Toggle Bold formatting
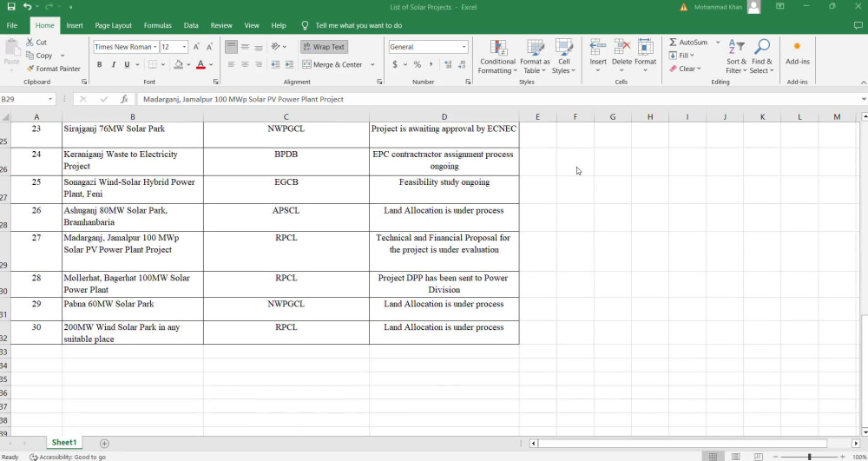Image resolution: width=868 pixels, height=461 pixels. (x=100, y=65)
